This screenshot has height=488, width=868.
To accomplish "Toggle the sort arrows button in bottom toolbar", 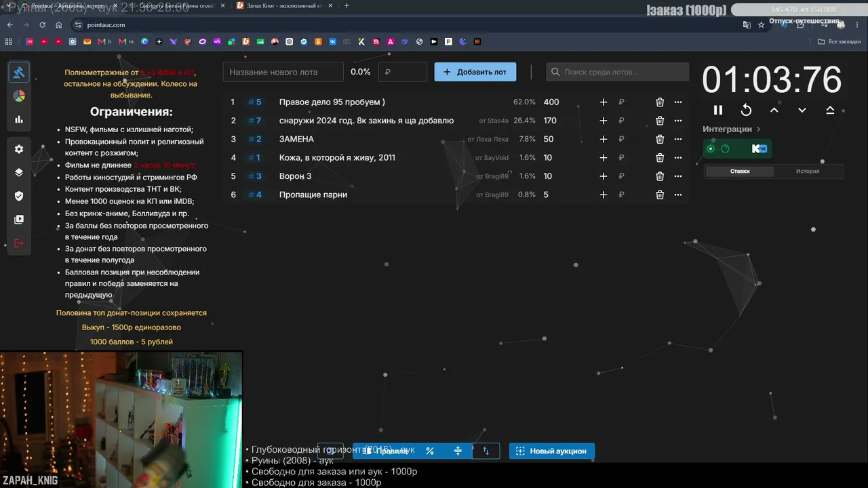I will (x=486, y=451).
